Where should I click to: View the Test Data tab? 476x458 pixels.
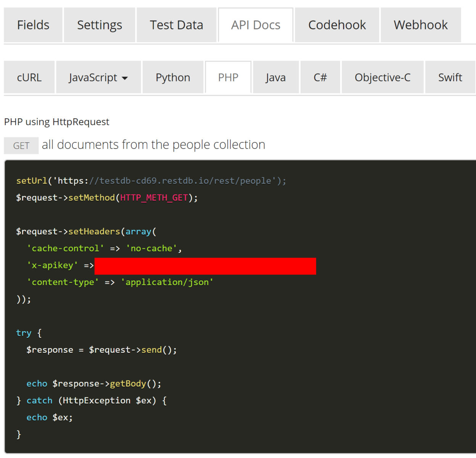point(176,24)
